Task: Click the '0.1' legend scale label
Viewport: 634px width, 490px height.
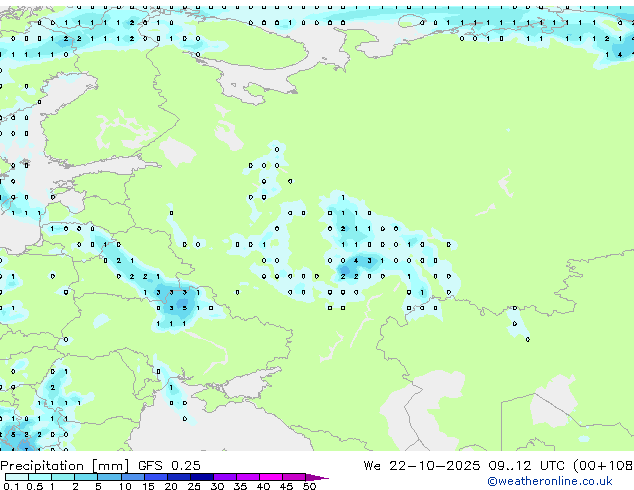Action: 12,486
